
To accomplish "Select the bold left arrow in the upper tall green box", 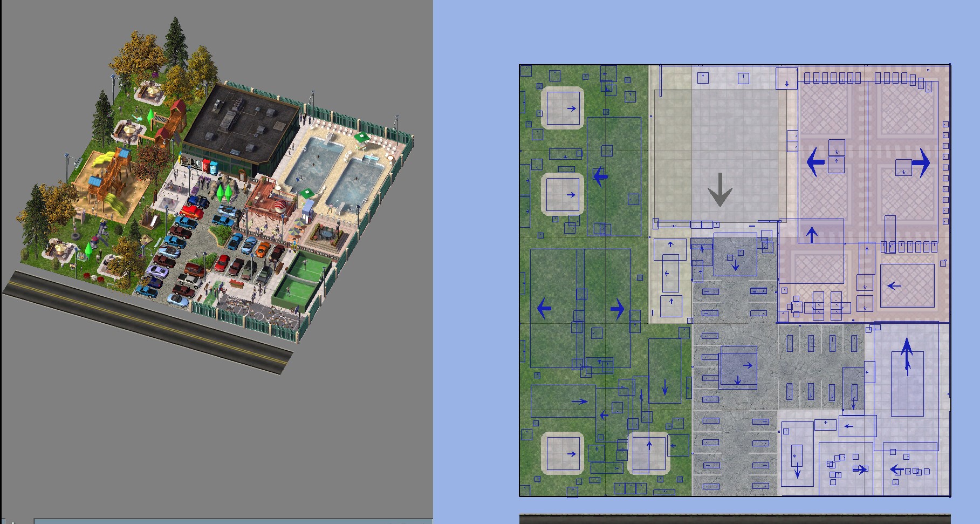I will click(600, 176).
